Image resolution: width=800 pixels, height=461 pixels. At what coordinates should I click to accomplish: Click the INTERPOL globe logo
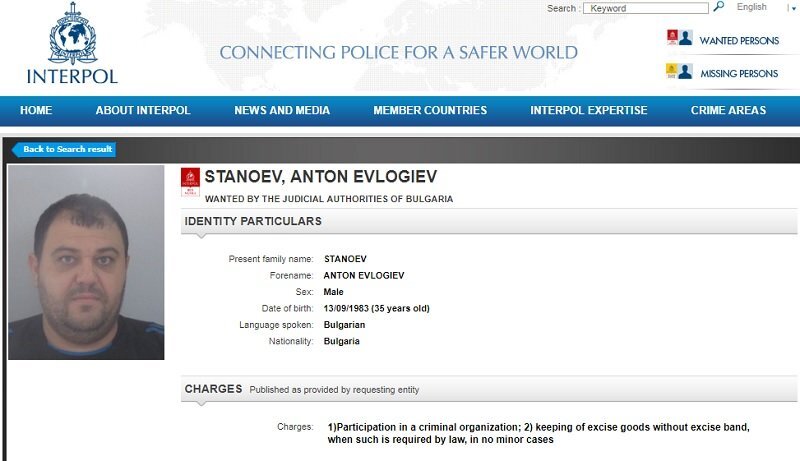pyautogui.click(x=72, y=34)
